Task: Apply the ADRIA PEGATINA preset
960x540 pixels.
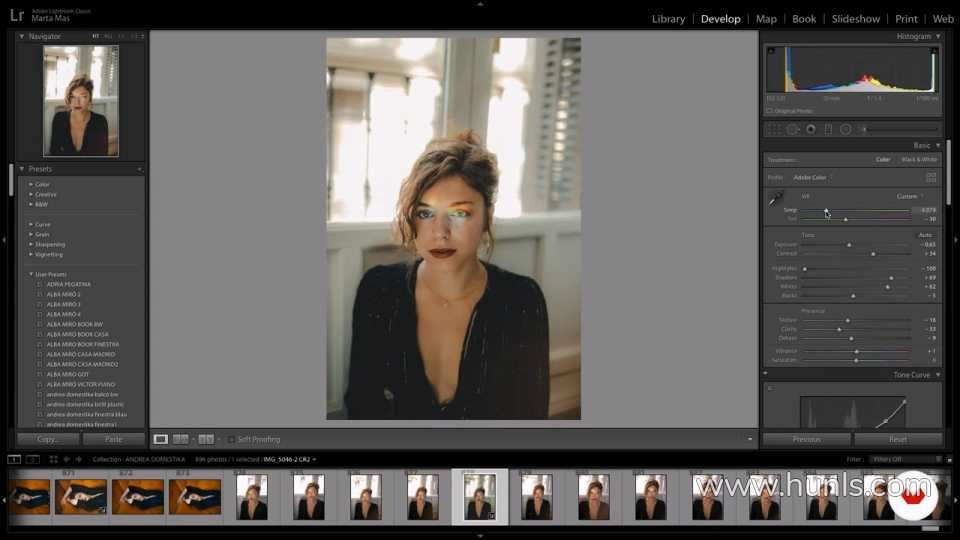Action: coord(69,284)
